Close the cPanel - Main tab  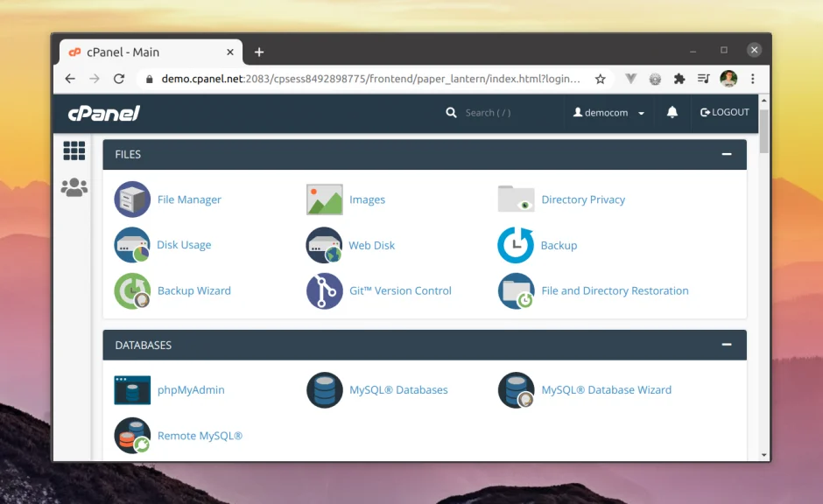coord(230,52)
